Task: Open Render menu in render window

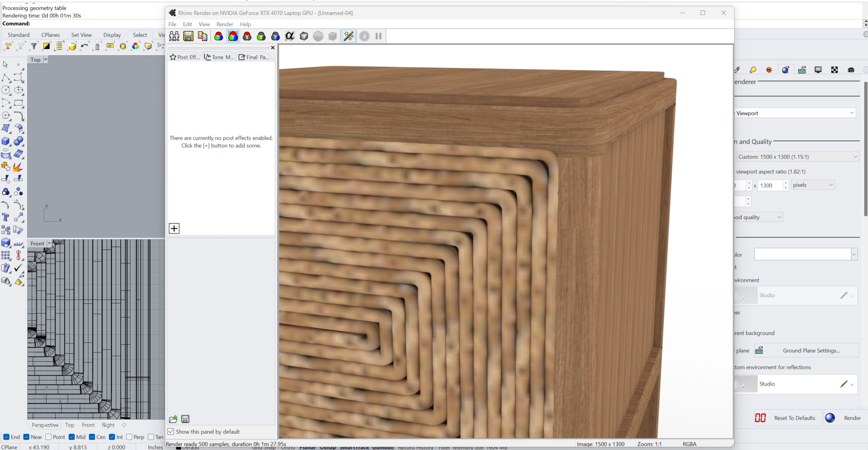Action: (225, 24)
